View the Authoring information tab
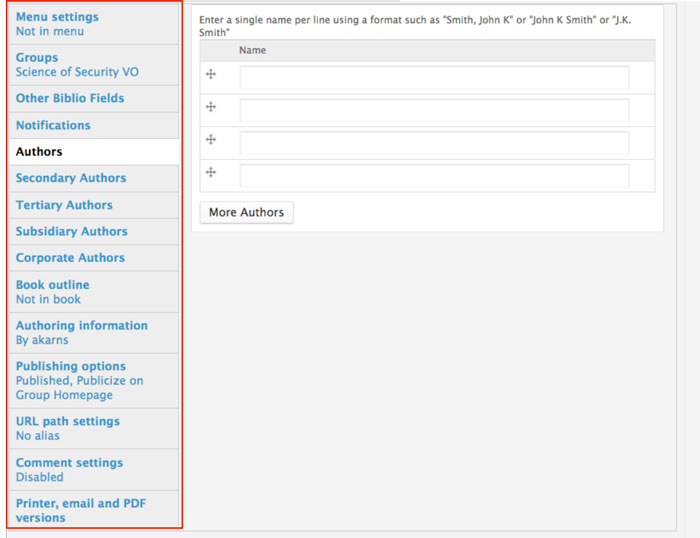Image resolution: width=700 pixels, height=538 pixels. tap(81, 326)
